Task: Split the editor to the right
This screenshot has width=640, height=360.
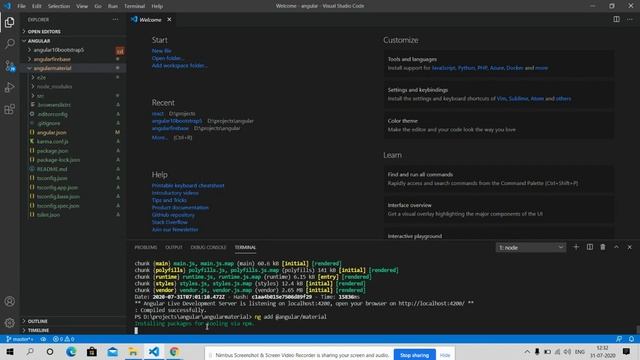Action: click(616, 19)
